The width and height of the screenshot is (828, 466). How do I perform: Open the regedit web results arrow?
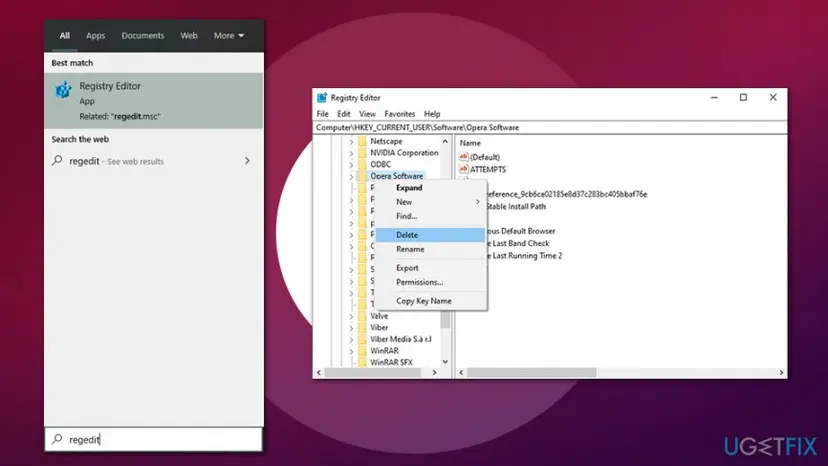[247, 161]
